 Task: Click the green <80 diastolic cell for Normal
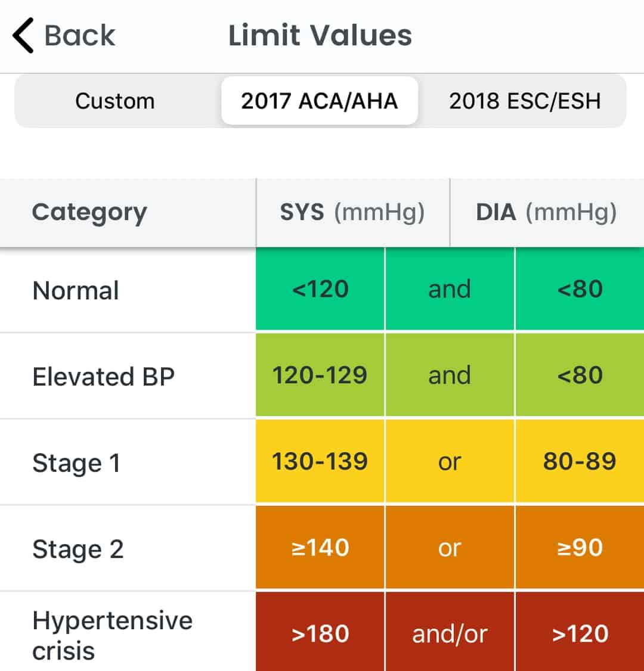580,289
